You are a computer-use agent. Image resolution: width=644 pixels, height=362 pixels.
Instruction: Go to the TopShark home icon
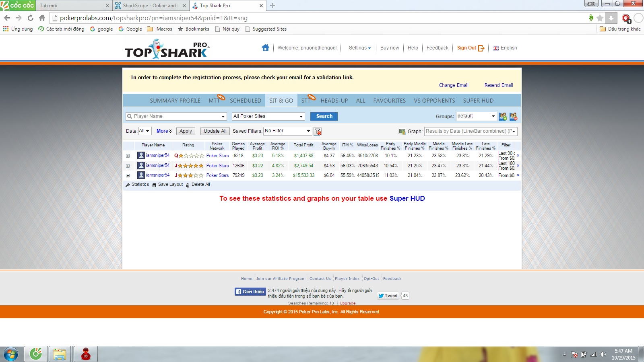[265, 48]
